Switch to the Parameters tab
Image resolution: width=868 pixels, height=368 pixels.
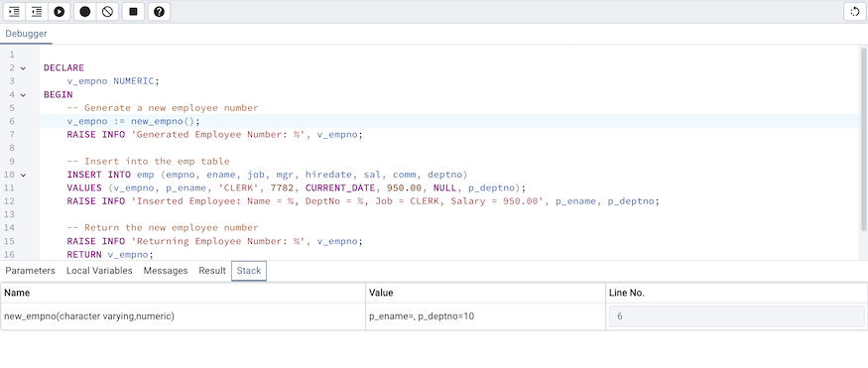coord(31,271)
